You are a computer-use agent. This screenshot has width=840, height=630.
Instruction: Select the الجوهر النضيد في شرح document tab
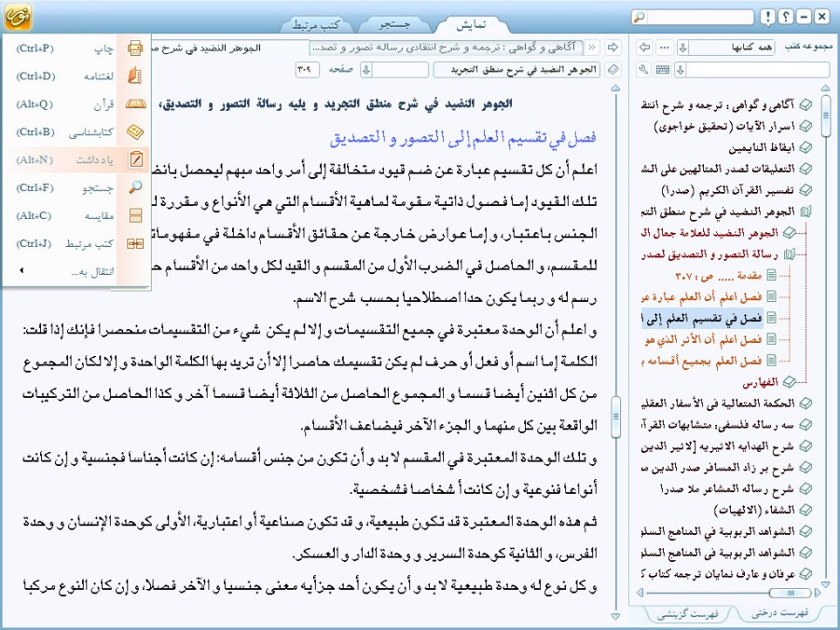pyautogui.click(x=230, y=48)
